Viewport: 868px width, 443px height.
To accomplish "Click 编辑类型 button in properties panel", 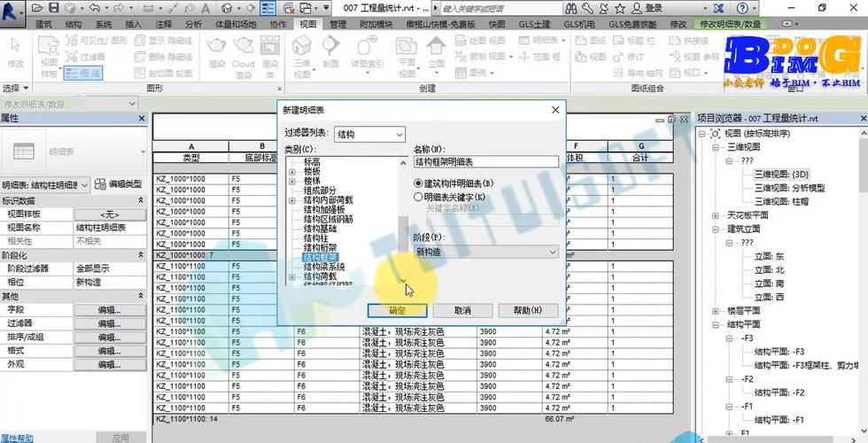I will (x=119, y=184).
